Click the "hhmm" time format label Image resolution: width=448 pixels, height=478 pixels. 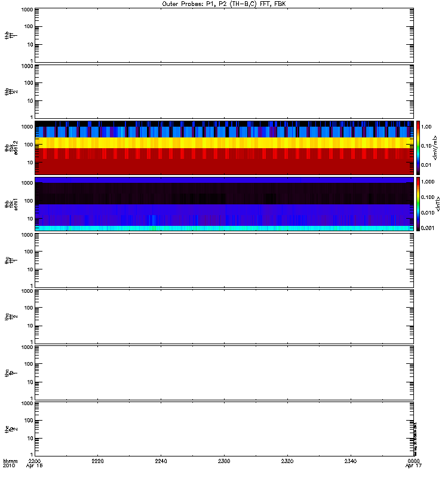pyautogui.click(x=10, y=461)
